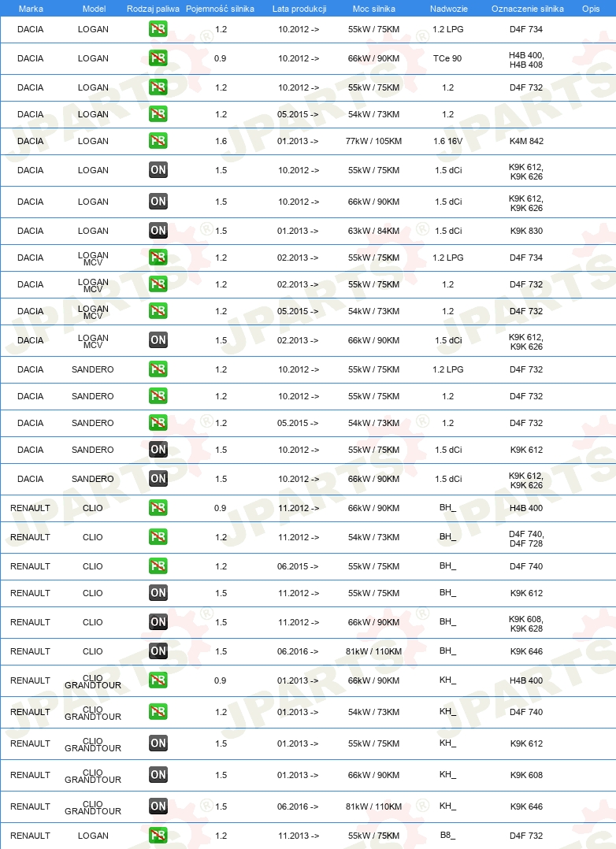This screenshot has height=849, width=616.
Task: Click the Model column header
Action: (x=94, y=9)
